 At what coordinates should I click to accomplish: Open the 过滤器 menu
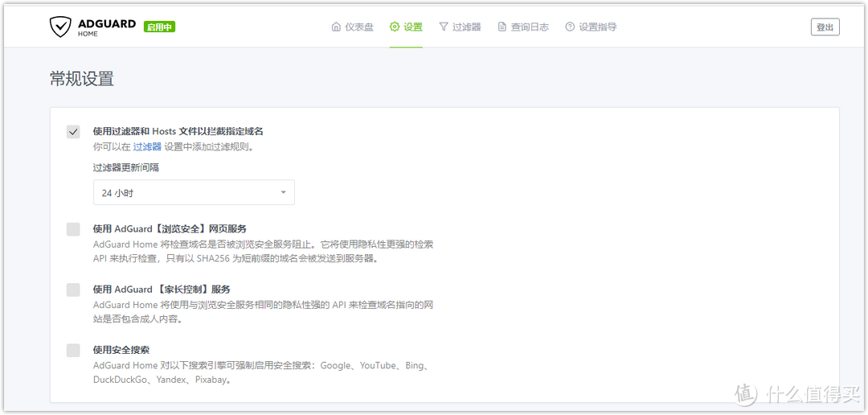coord(460,27)
